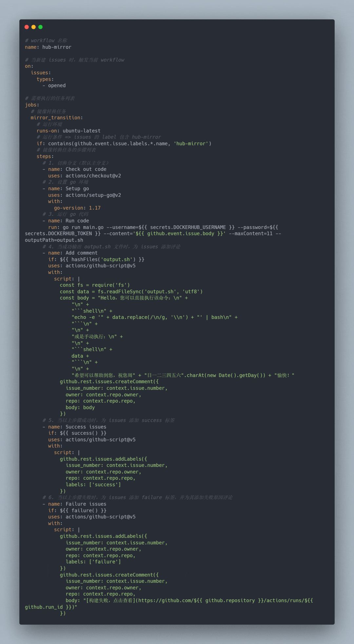
Task: Click the 'name: hub-mirror' line
Action: [x=48, y=47]
